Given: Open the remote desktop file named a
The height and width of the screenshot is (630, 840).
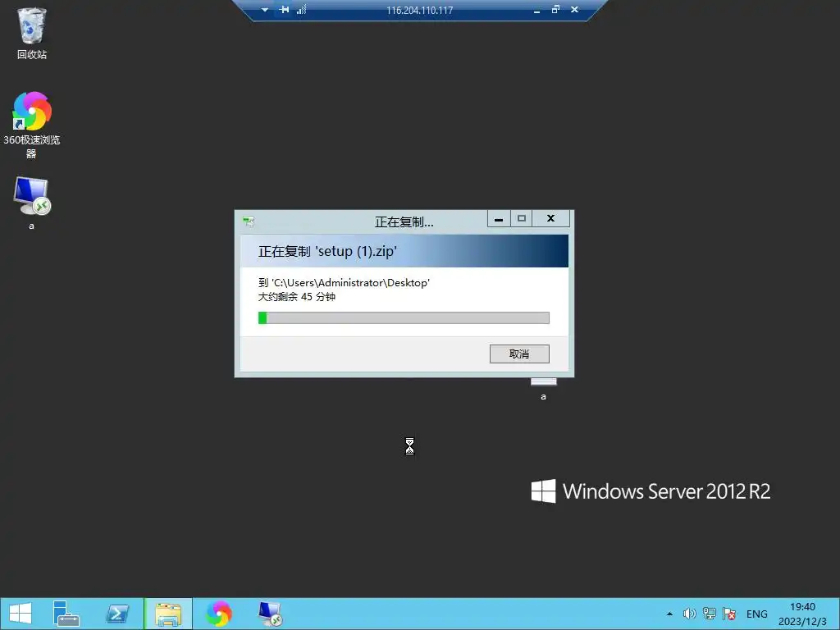Looking at the screenshot, I should tap(32, 203).
